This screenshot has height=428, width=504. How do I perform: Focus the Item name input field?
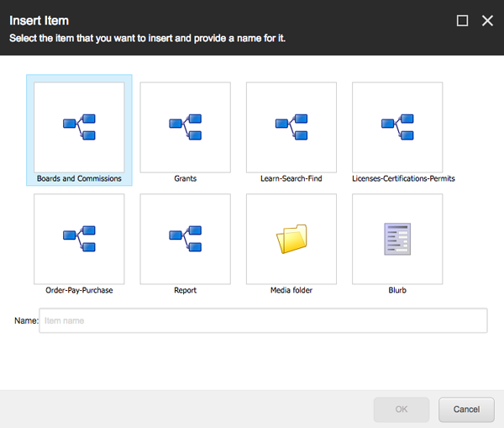pyautogui.click(x=263, y=321)
